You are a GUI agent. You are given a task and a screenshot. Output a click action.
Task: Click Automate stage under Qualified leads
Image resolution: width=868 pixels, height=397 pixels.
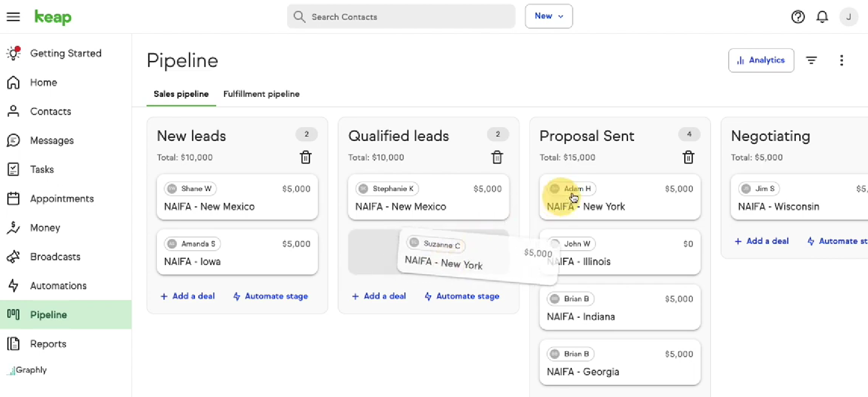coord(462,296)
